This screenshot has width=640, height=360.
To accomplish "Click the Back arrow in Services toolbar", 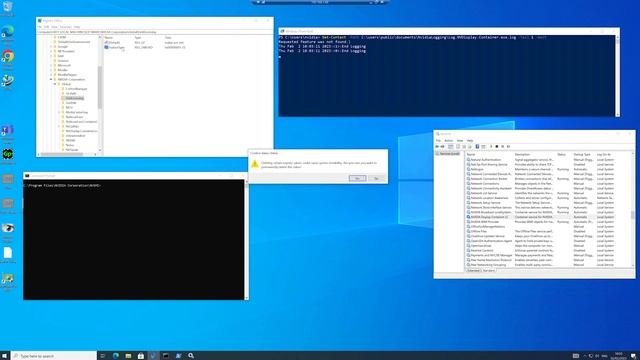I will 437,147.
